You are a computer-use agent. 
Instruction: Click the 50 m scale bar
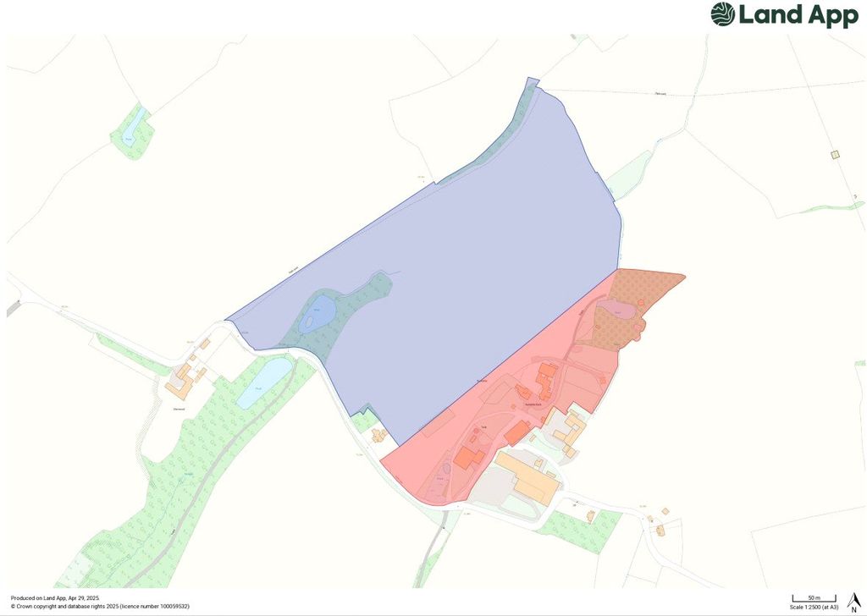coord(814,599)
